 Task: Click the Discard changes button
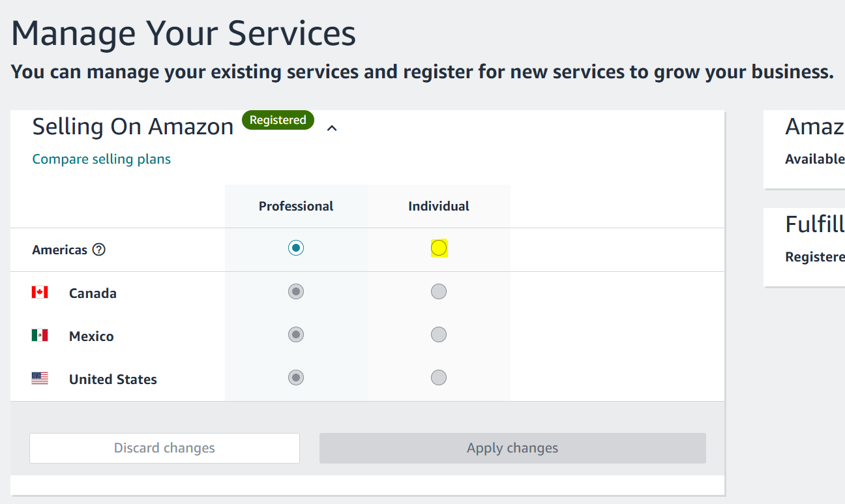[x=164, y=448]
